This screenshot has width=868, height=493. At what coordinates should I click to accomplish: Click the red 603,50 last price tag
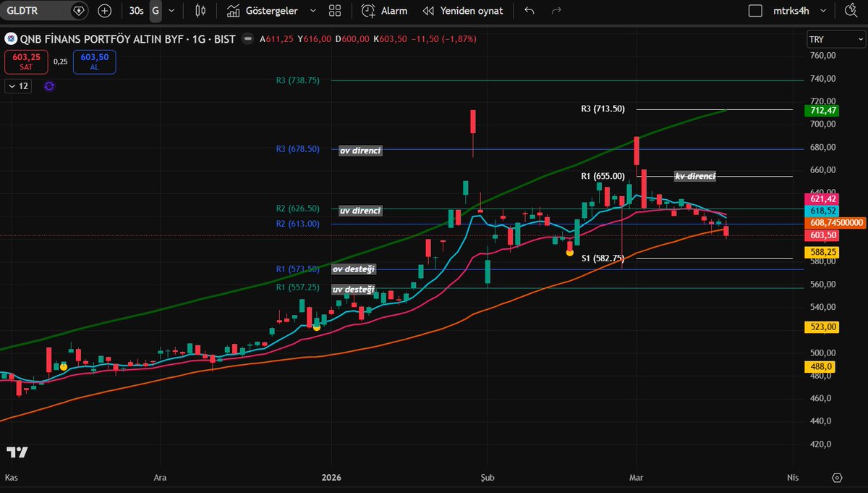(822, 235)
